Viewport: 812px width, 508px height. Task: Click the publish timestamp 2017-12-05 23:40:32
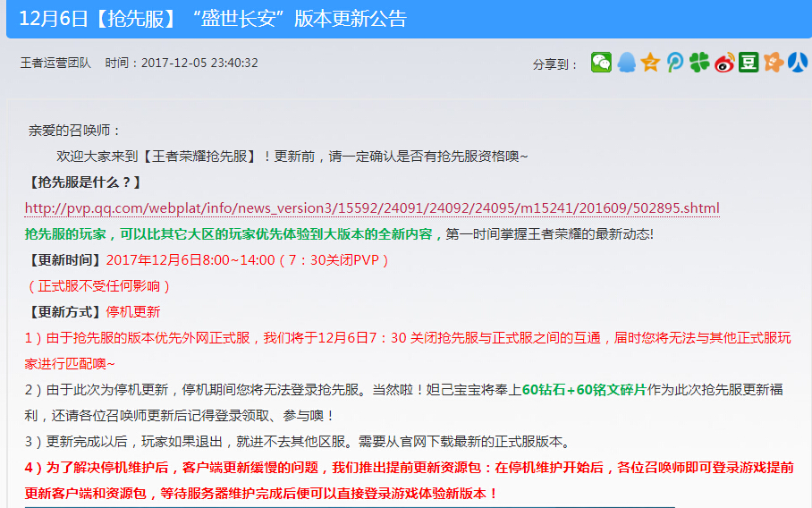(199, 63)
